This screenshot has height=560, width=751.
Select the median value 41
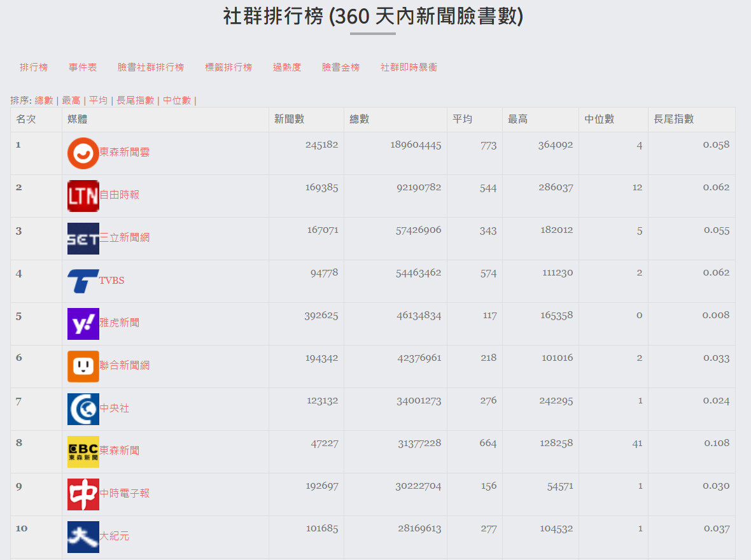(637, 443)
